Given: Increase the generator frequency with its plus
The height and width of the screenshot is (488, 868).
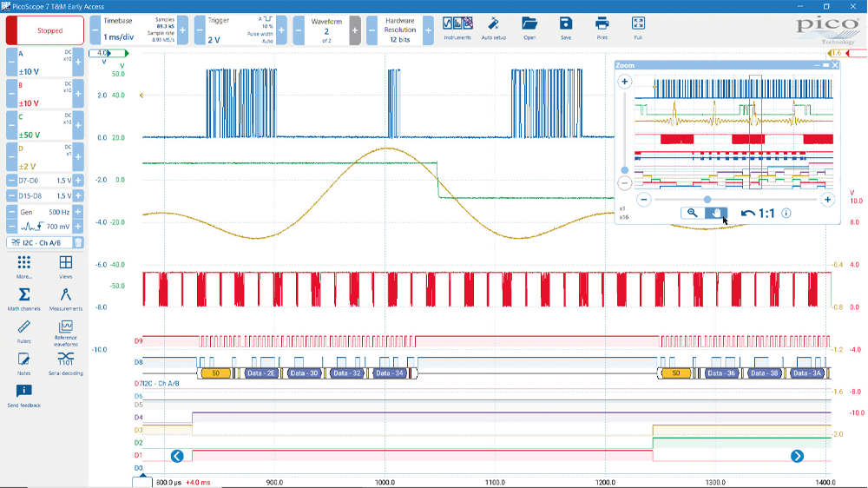Looking at the screenshot, I should tap(78, 212).
